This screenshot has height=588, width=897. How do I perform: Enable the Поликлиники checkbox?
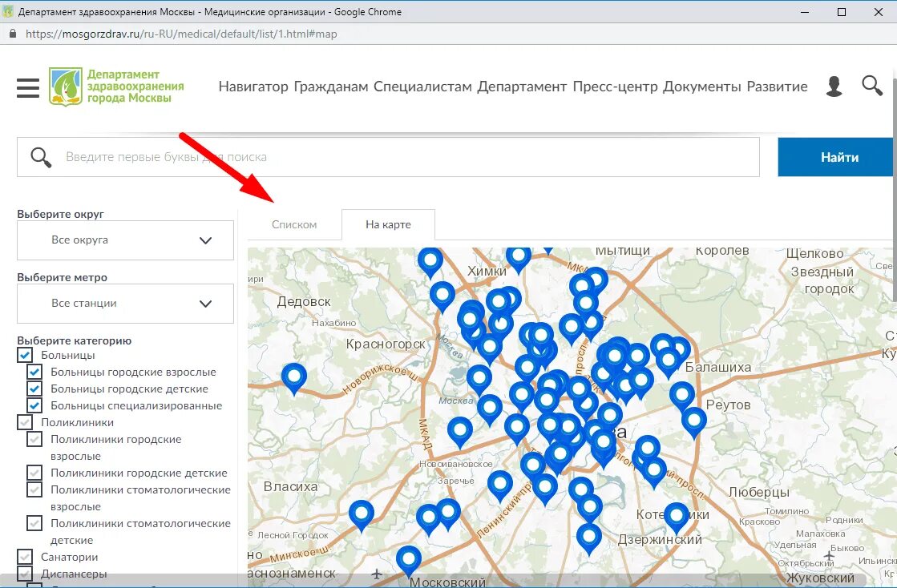tap(24, 422)
